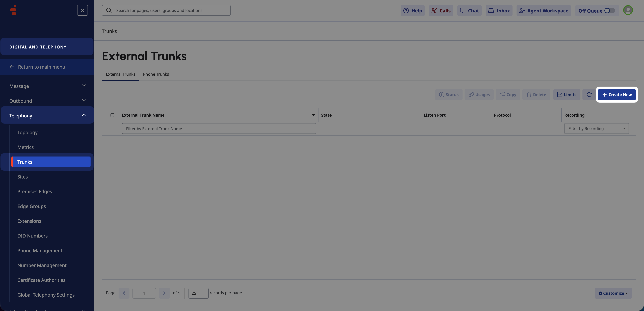Click the Create New button
Viewport: 644px width, 311px height.
[617, 95]
